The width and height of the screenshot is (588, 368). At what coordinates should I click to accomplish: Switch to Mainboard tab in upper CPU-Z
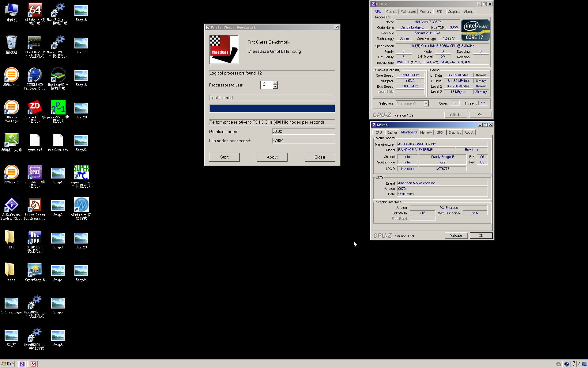pos(408,12)
